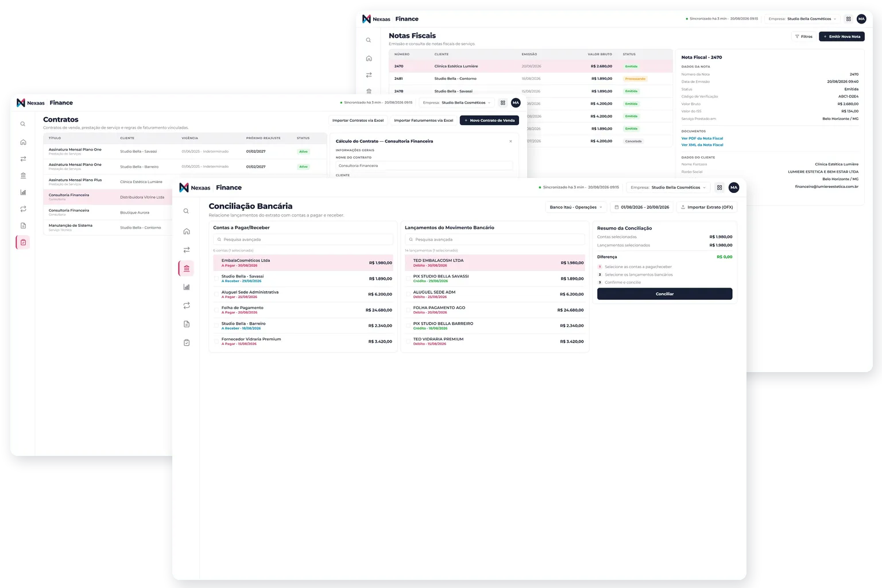The height and width of the screenshot is (588, 882).
Task: Open apps grid icon in Notas Fiscais header
Action: pyautogui.click(x=848, y=19)
